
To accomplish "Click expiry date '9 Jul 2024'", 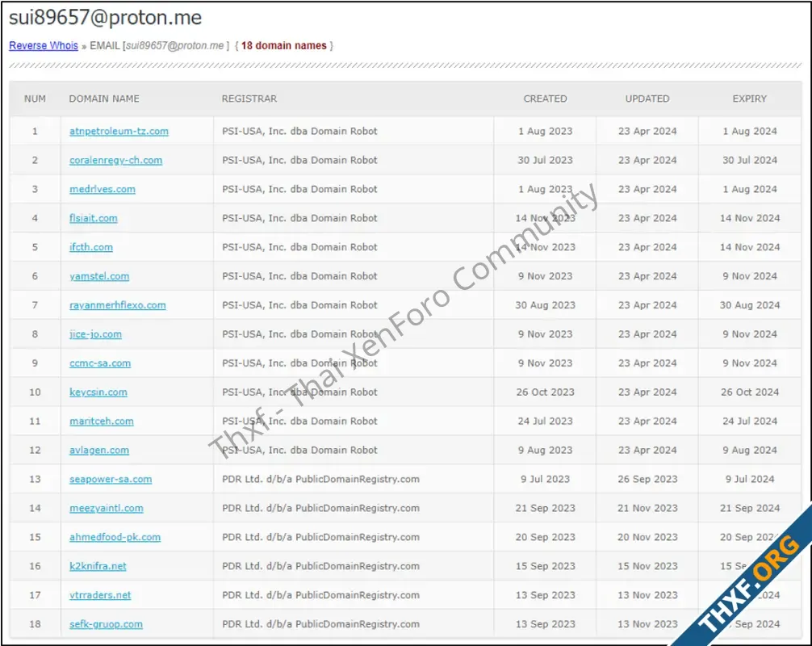I will 750,479.
